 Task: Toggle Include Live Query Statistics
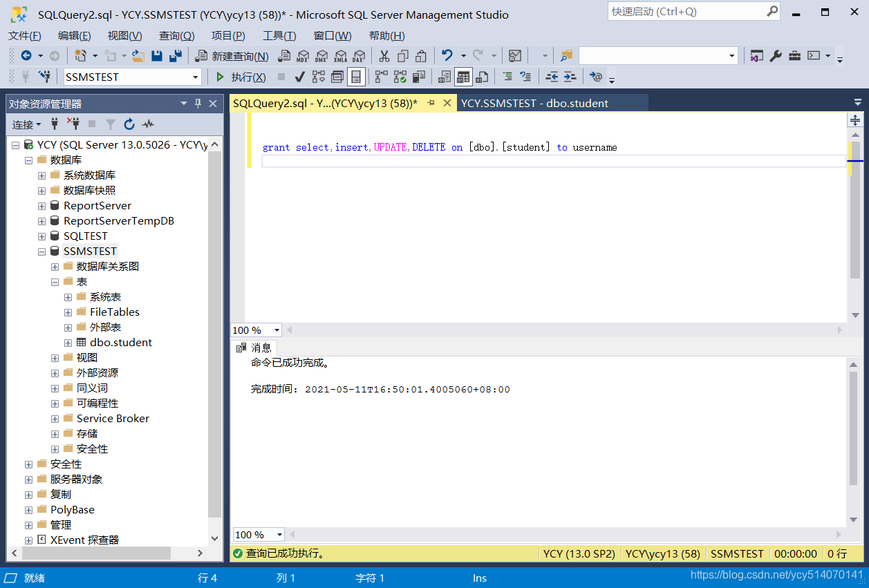pyautogui.click(x=400, y=77)
